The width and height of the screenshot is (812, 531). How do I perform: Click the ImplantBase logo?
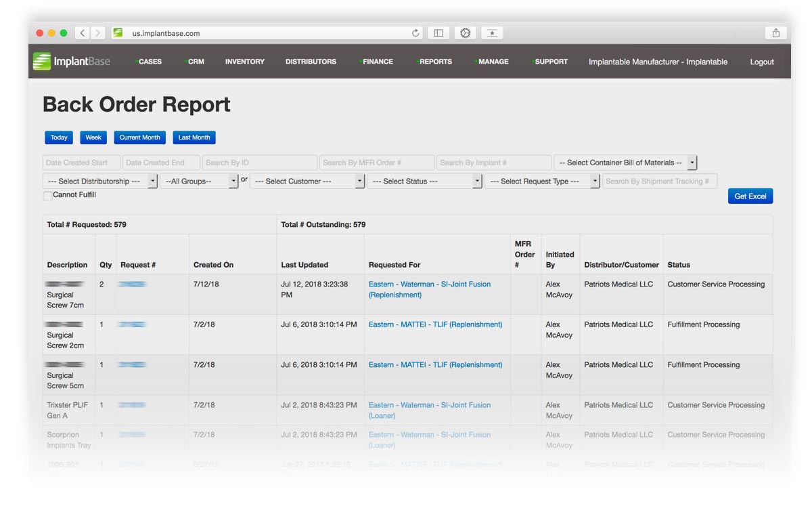coord(72,62)
